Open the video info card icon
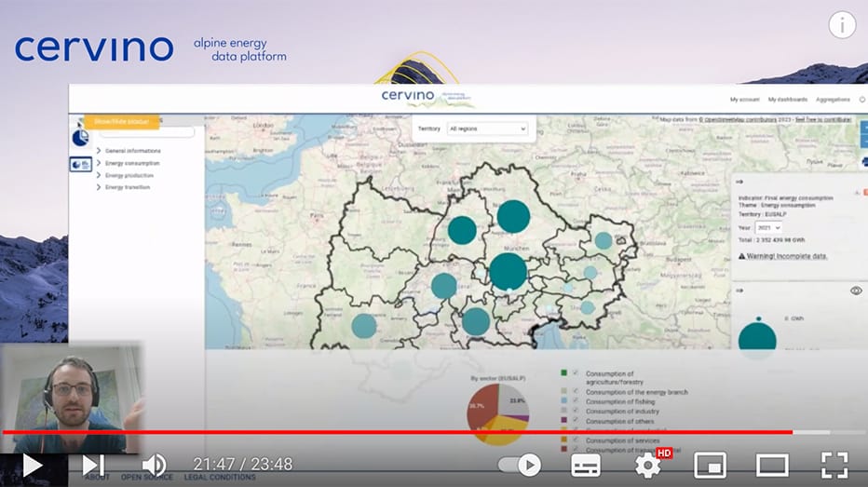868x487 pixels. [842, 25]
